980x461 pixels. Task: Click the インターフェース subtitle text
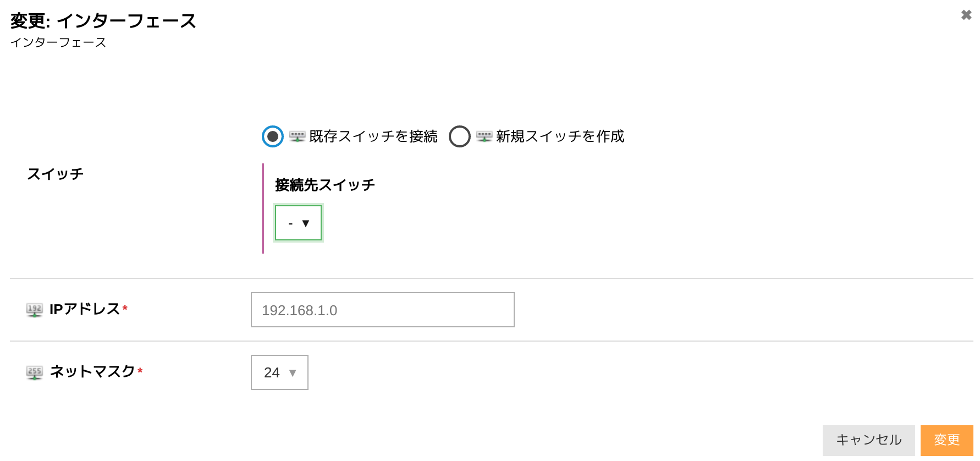click(x=59, y=42)
